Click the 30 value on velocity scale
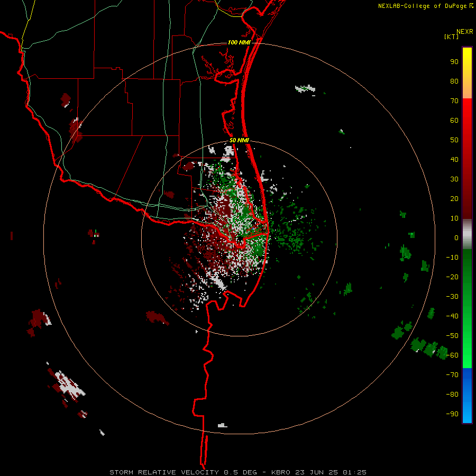This screenshot has width=476, height=476. click(x=454, y=179)
